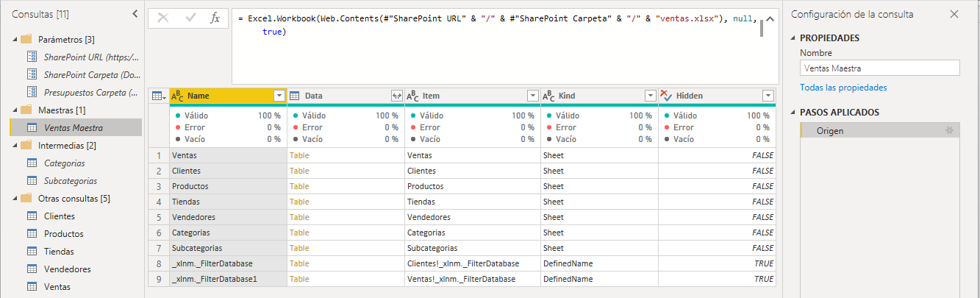Confirm the formula with checkmark icon
980x298 pixels.
click(x=190, y=18)
